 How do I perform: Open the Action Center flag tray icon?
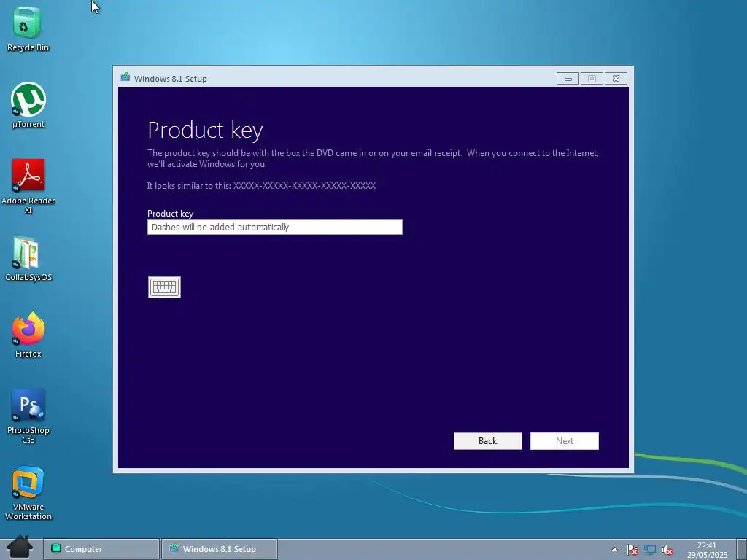click(632, 550)
